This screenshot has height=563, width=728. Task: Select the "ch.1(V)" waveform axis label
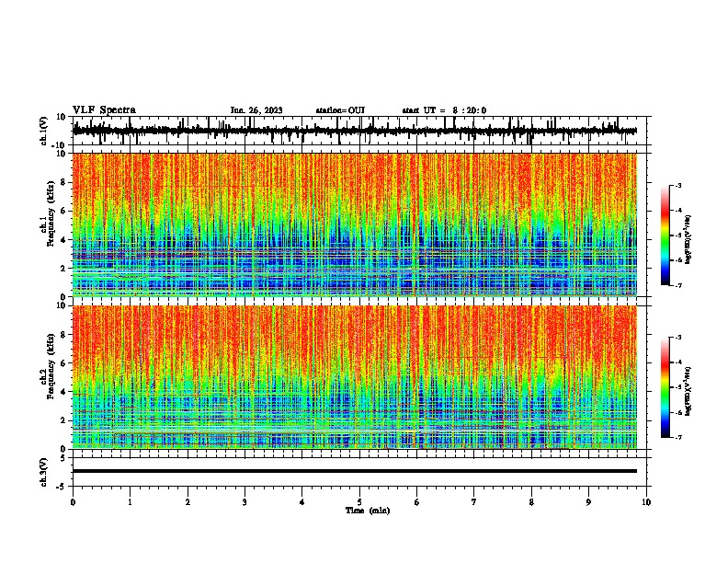coord(44,131)
